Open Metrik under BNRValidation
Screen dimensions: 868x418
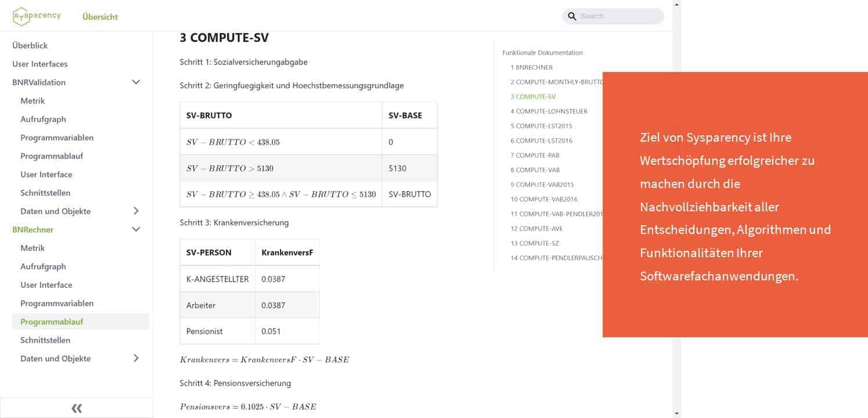(x=33, y=100)
